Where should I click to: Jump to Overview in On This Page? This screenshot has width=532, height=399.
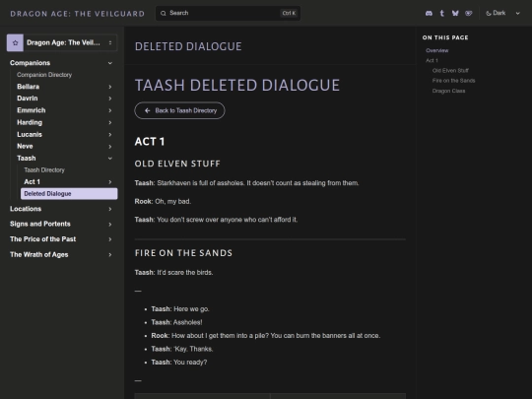coord(437,50)
